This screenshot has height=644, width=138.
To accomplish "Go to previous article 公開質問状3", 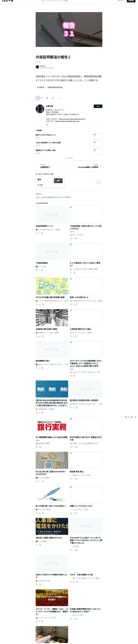I will 45,167.
